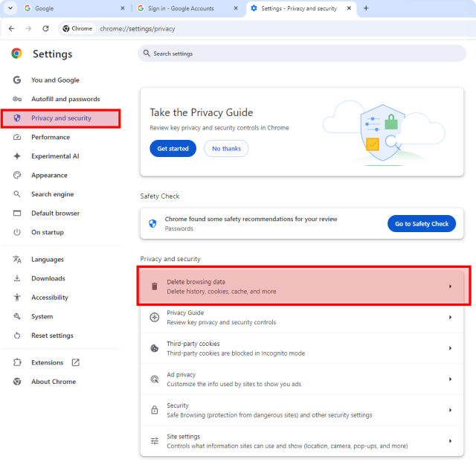Click the puzzle piece icon beside Extensions
476x465 pixels.
pyautogui.click(x=17, y=362)
